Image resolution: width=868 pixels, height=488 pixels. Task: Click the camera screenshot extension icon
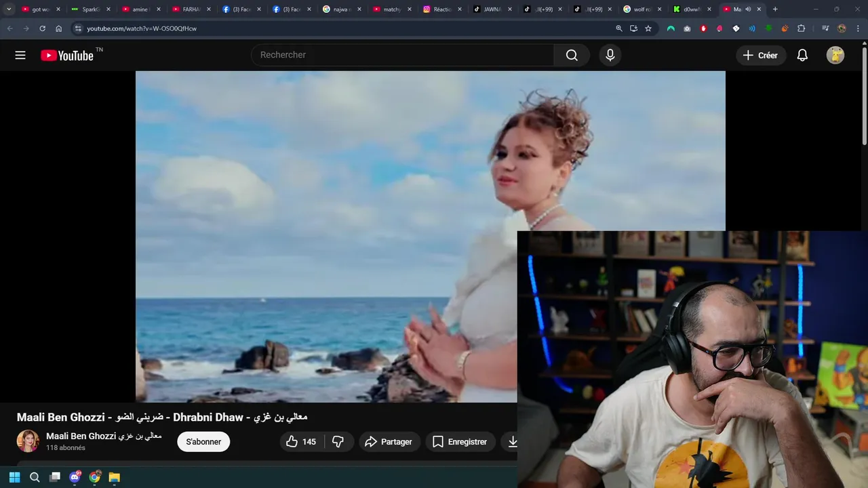pyautogui.click(x=687, y=28)
